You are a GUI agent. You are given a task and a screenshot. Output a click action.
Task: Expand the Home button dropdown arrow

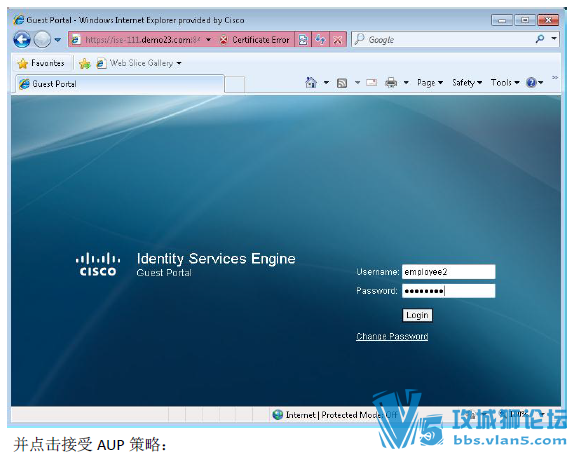[326, 83]
